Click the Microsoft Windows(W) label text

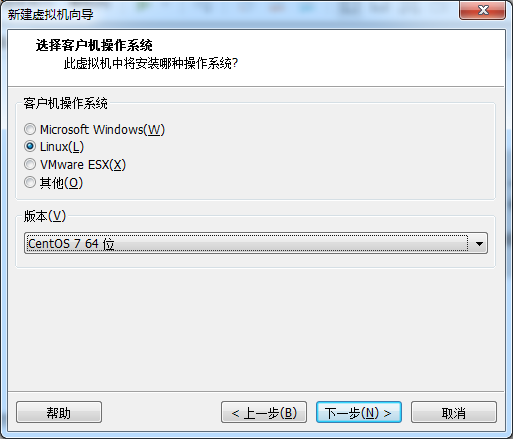(102, 129)
